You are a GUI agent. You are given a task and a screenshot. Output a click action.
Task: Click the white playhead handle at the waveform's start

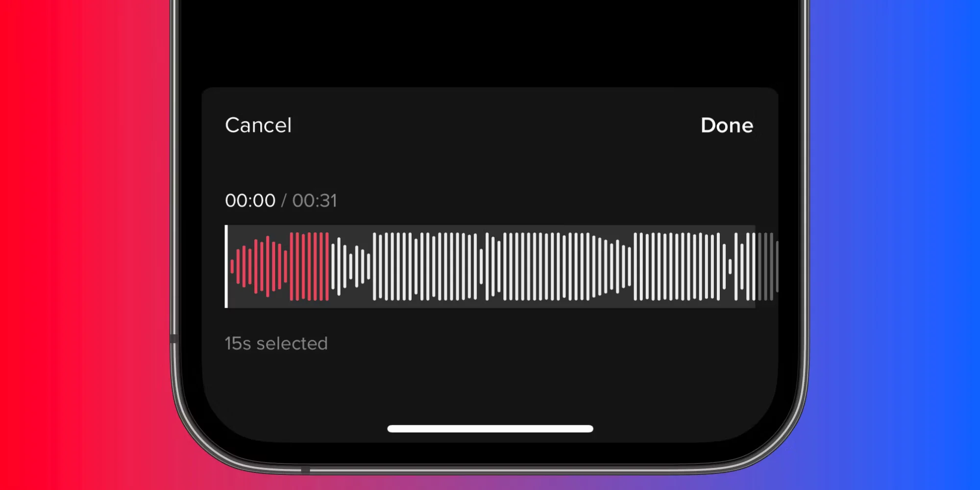tap(226, 267)
